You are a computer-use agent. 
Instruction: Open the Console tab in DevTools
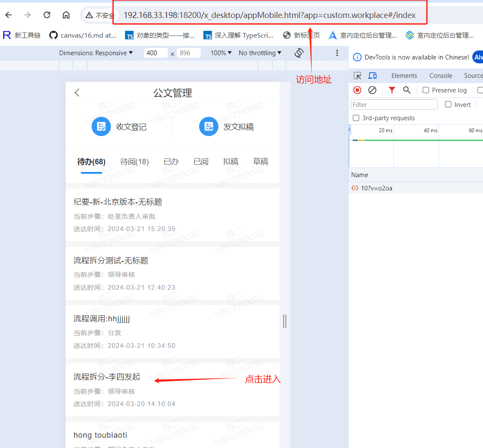[441, 76]
